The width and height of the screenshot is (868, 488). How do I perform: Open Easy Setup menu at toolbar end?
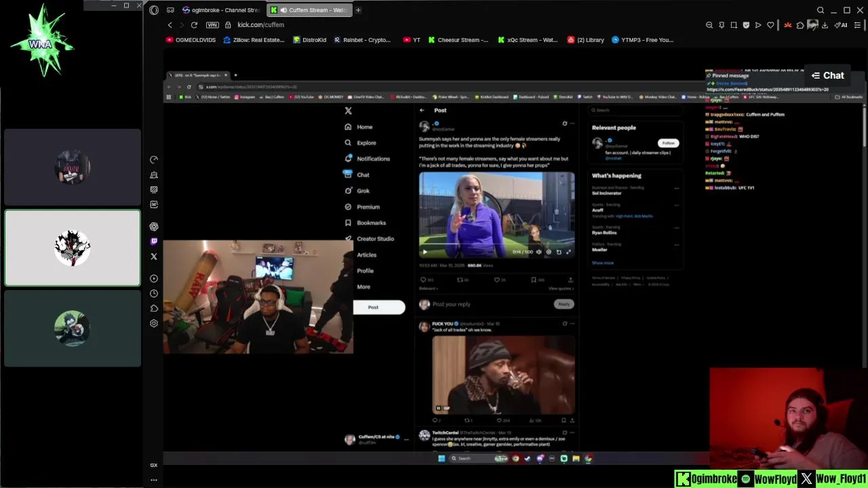click(857, 25)
